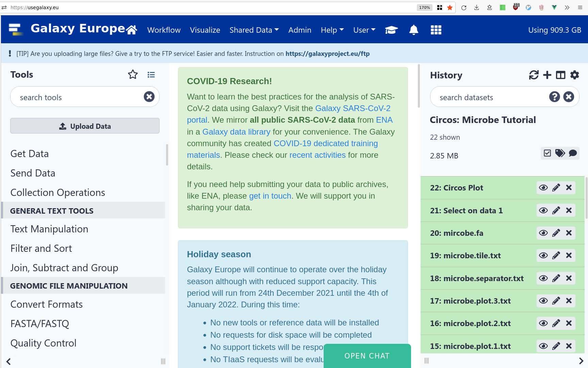
Task: Edit history annotation comment icon
Action: pyautogui.click(x=573, y=153)
